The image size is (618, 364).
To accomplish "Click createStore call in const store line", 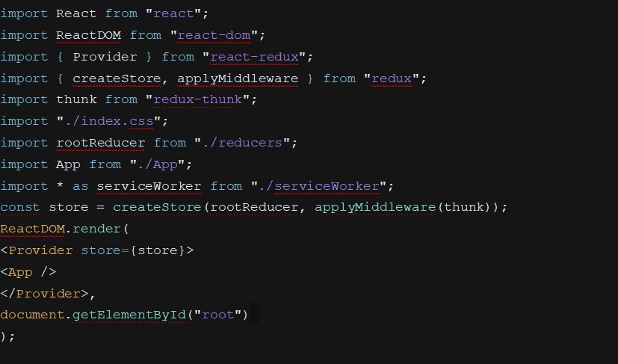I will coord(157,207).
